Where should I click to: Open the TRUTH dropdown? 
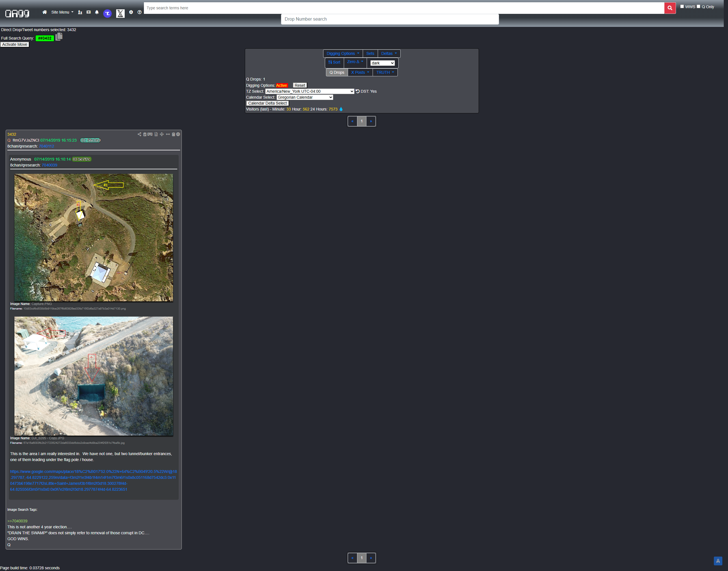point(385,72)
